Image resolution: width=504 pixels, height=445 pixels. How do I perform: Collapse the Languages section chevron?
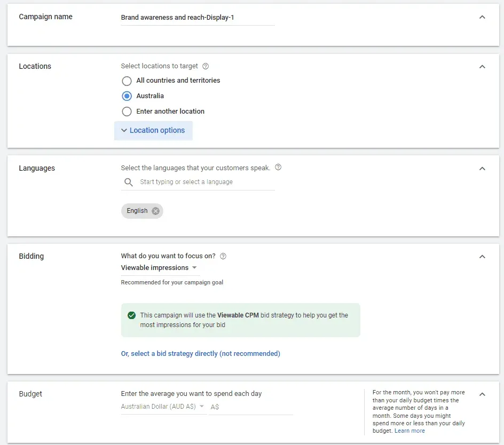pyautogui.click(x=482, y=169)
